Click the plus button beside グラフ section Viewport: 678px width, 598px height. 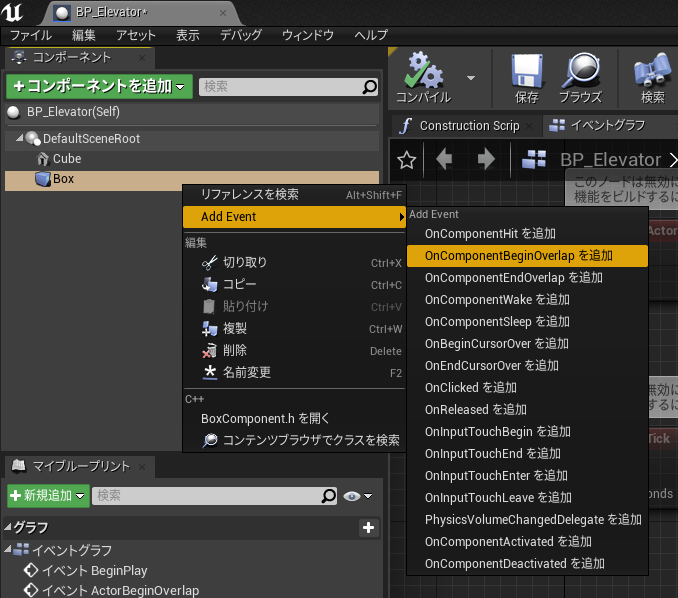368,528
